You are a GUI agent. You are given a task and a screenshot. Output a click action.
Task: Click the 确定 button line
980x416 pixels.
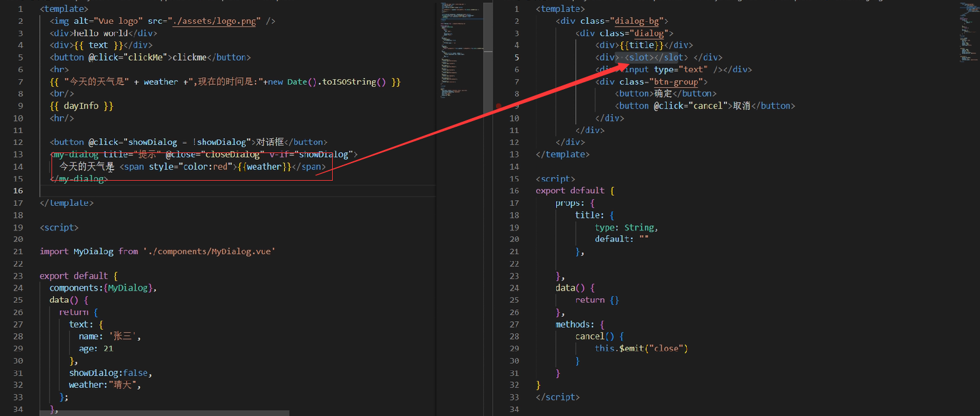pyautogui.click(x=666, y=94)
